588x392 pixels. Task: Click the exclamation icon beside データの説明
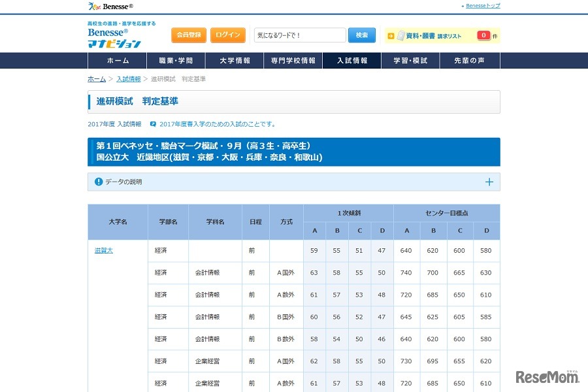(98, 182)
